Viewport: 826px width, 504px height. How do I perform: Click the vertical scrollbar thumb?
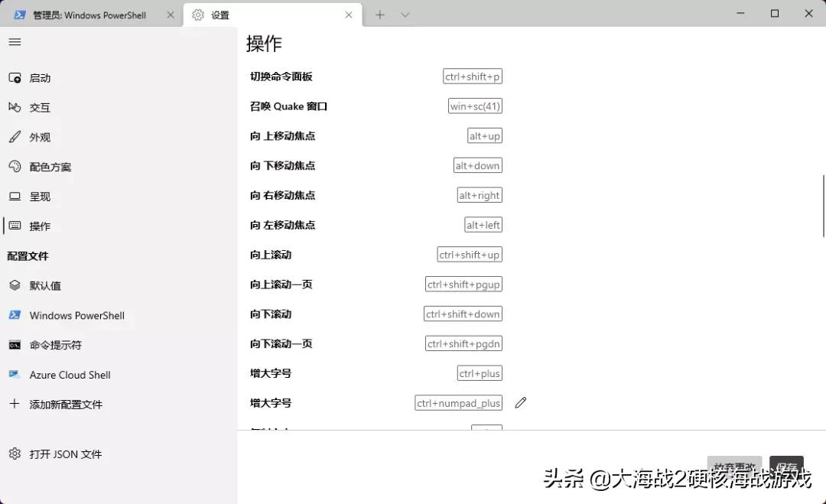824,206
